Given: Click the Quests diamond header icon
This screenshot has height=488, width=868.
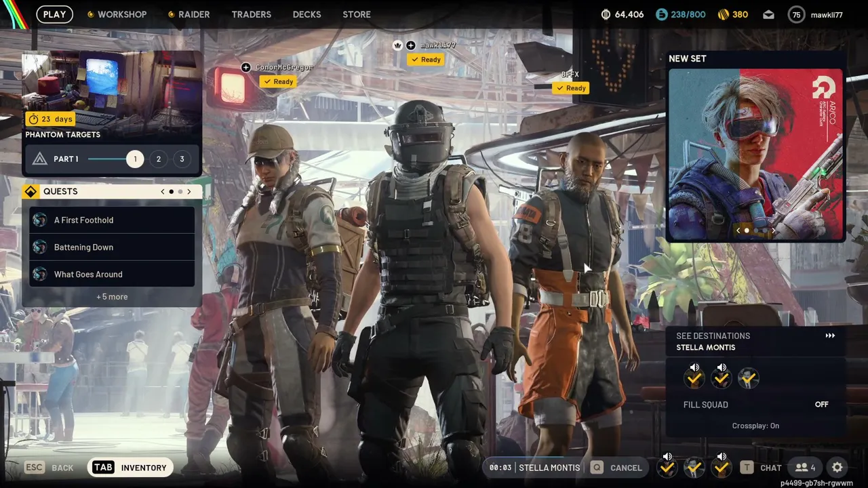Looking at the screenshot, I should tap(31, 192).
